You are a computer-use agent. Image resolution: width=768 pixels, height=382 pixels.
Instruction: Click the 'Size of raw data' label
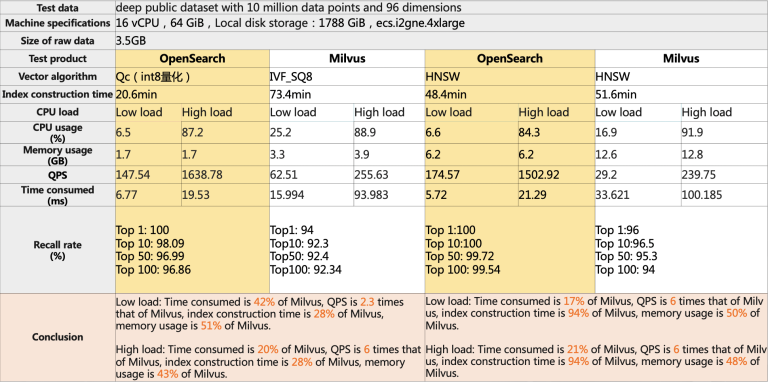pyautogui.click(x=58, y=41)
